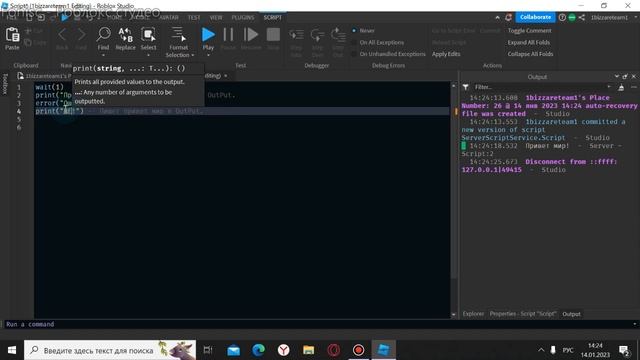Open File Explorer from the taskbar
The width and height of the screenshot is (640, 360).
tap(309, 350)
